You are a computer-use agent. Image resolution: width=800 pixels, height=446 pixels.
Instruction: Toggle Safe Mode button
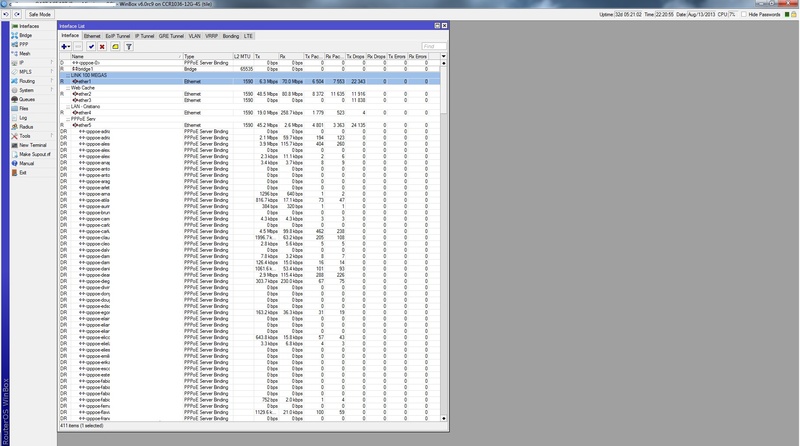point(39,14)
